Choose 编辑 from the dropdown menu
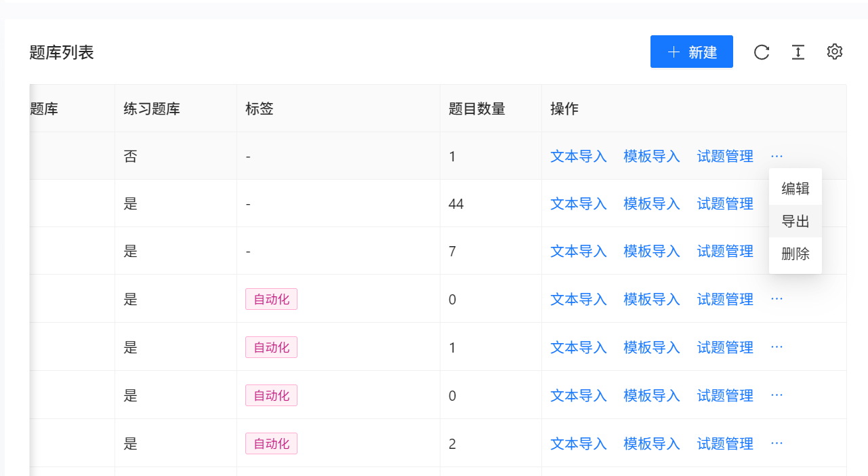This screenshot has width=868, height=476. point(795,189)
